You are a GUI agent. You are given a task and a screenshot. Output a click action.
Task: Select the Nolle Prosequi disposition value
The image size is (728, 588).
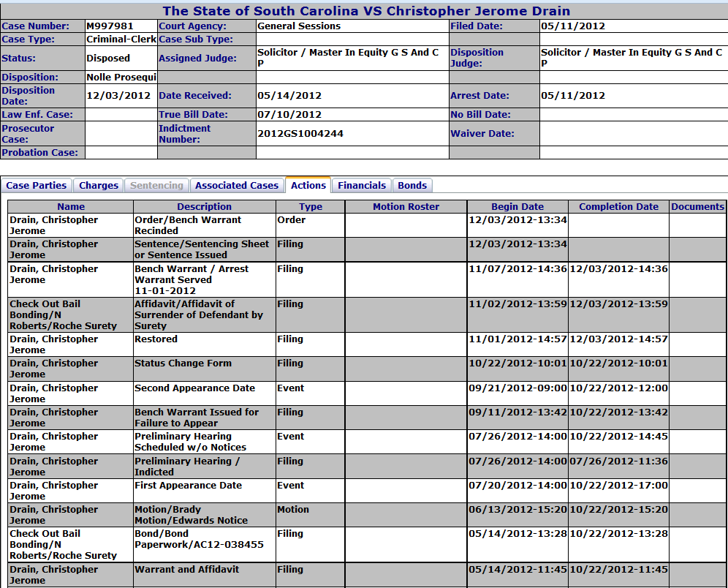[121, 77]
